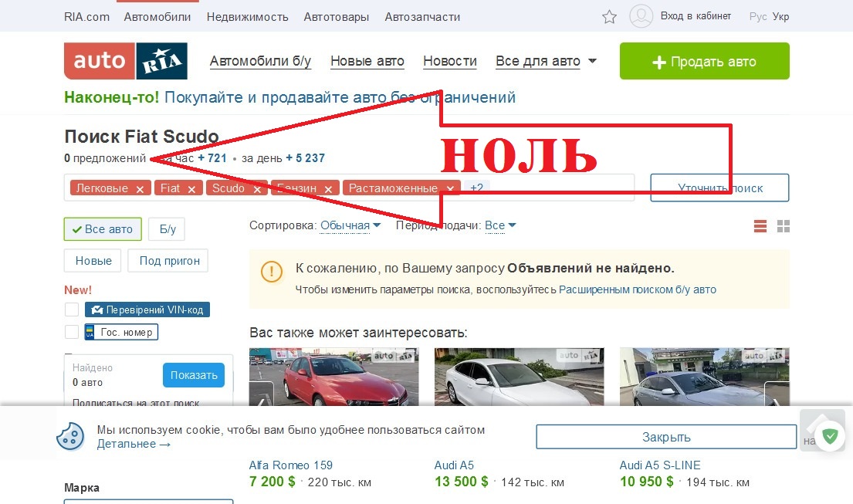Expand the Период подачи Все dropdown

500,225
